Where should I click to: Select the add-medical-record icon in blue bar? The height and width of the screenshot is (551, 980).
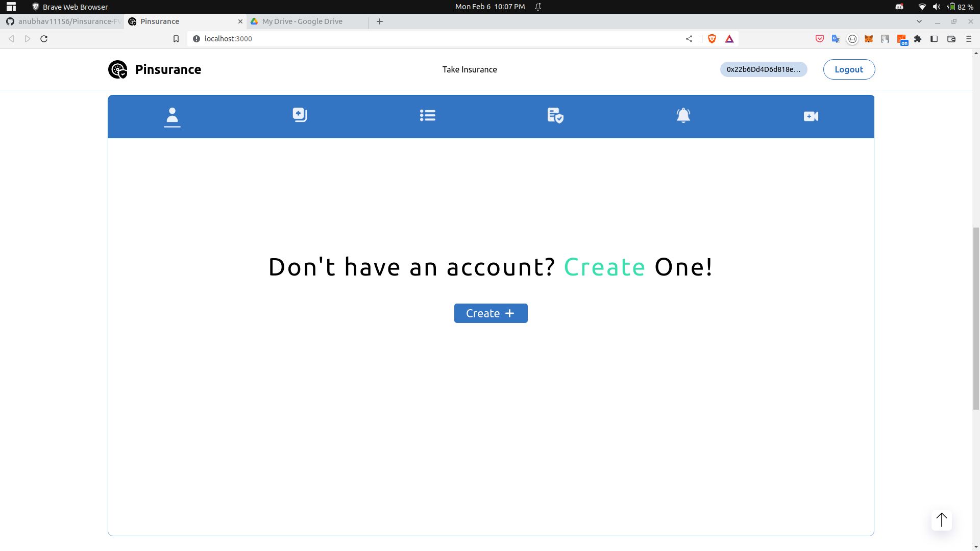tap(300, 115)
